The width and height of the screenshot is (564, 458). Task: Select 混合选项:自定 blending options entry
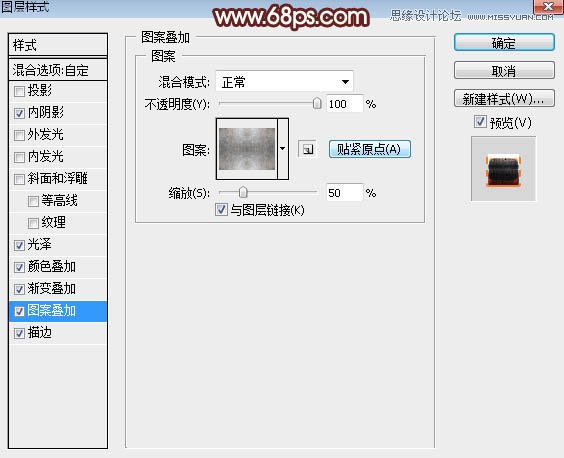click(x=58, y=70)
